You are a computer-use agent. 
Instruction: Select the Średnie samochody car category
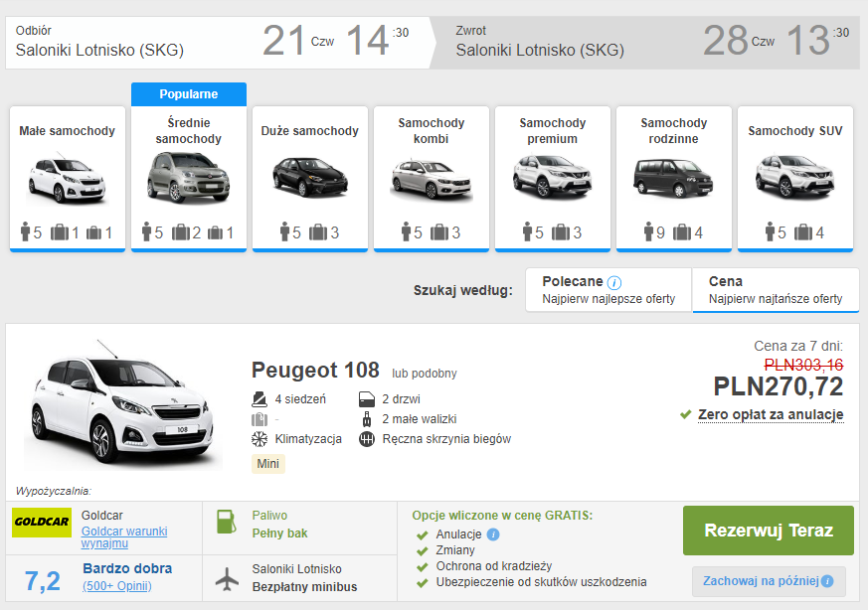189,179
